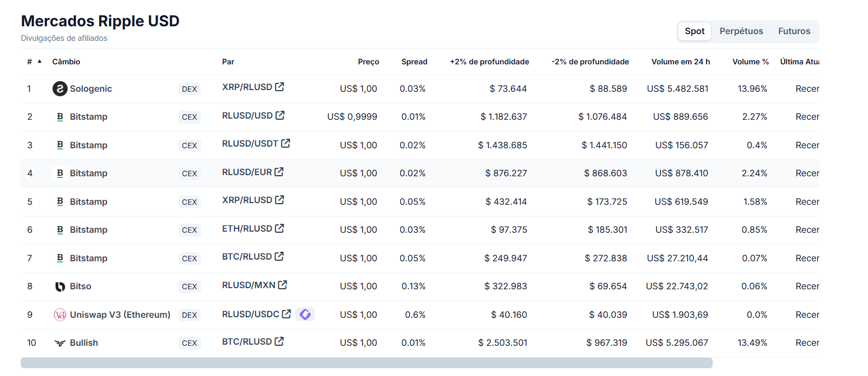Click the DEX tag in Uniswap row
Viewport: 868px width, 376px height.
[x=189, y=315]
